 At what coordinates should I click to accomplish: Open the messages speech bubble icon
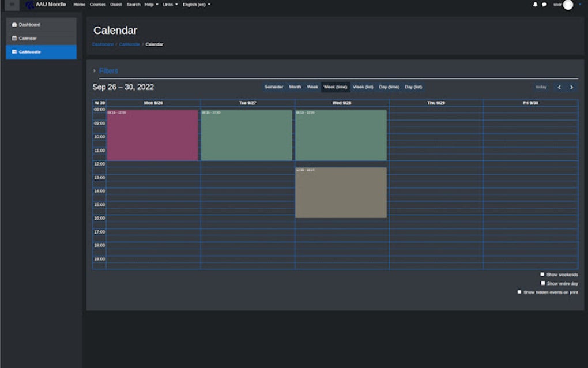click(544, 5)
